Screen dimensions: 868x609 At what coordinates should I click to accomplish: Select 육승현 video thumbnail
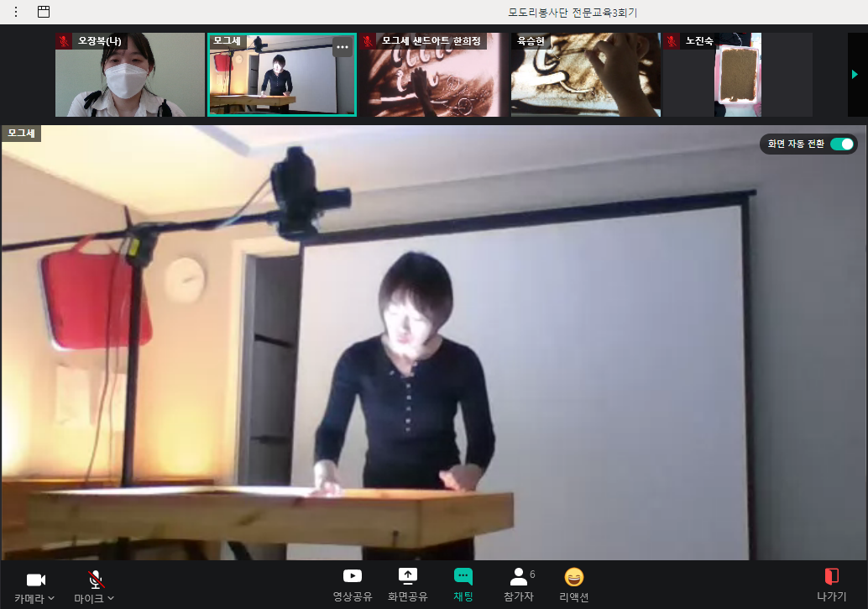[586, 75]
